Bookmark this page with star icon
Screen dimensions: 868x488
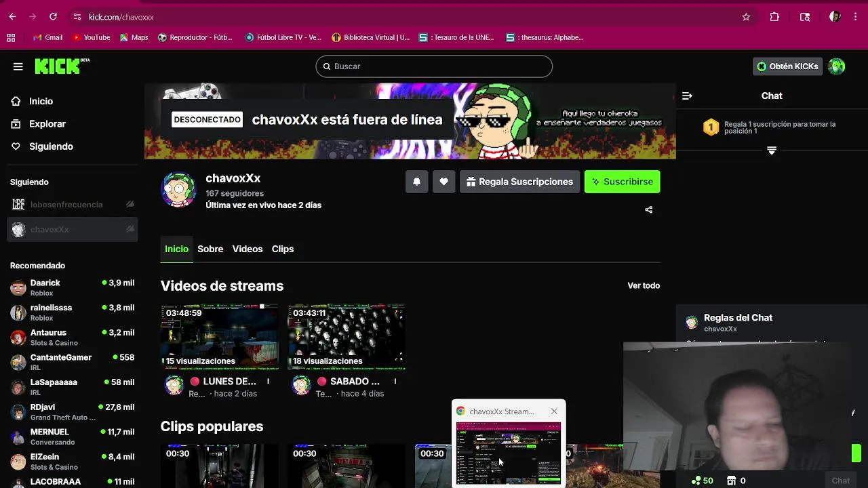(x=746, y=17)
